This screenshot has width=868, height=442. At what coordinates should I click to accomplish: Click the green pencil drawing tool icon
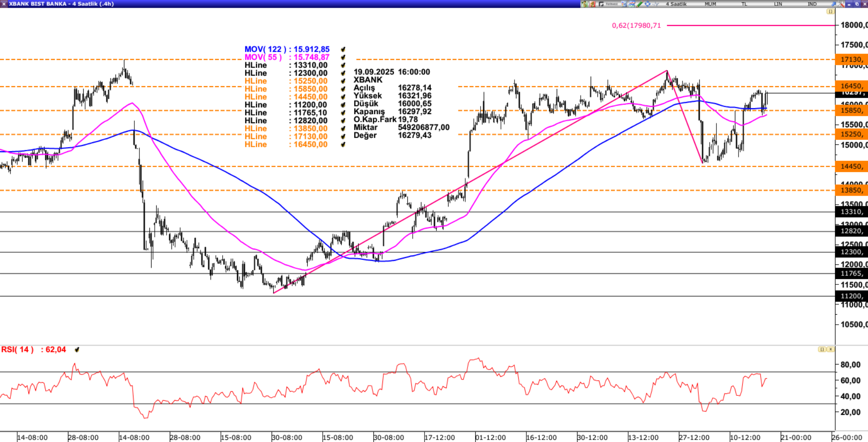[639, 4]
